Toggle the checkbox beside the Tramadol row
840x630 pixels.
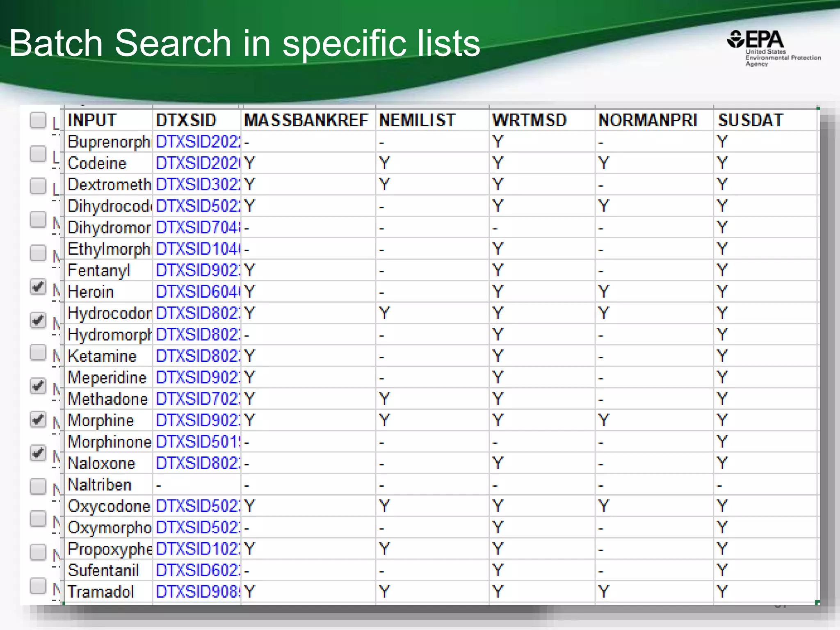[x=38, y=586]
